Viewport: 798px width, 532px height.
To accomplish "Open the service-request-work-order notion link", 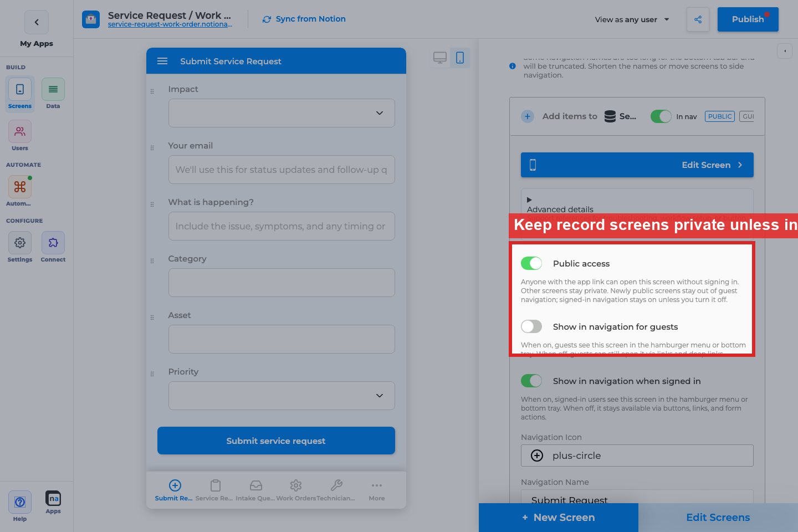I will (170, 24).
